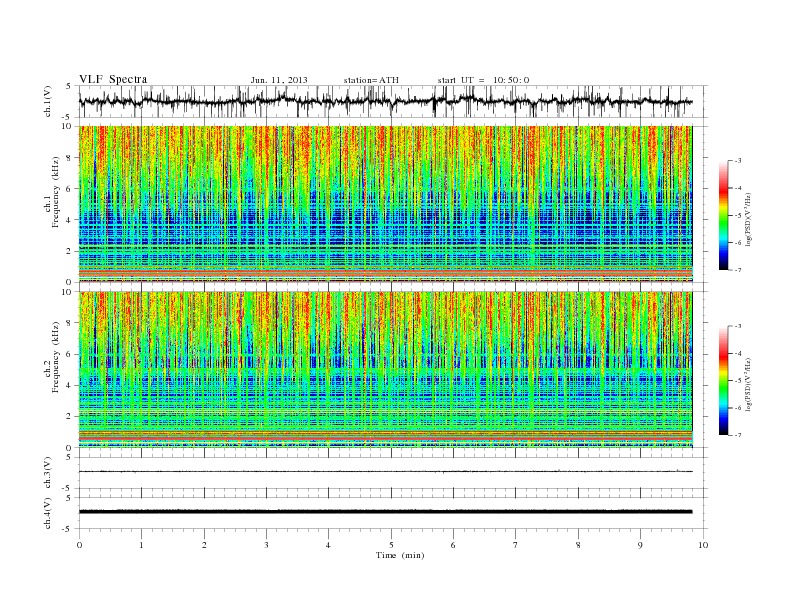
Task: Click the "8" minute tick label on the time axis
Action: (x=578, y=545)
